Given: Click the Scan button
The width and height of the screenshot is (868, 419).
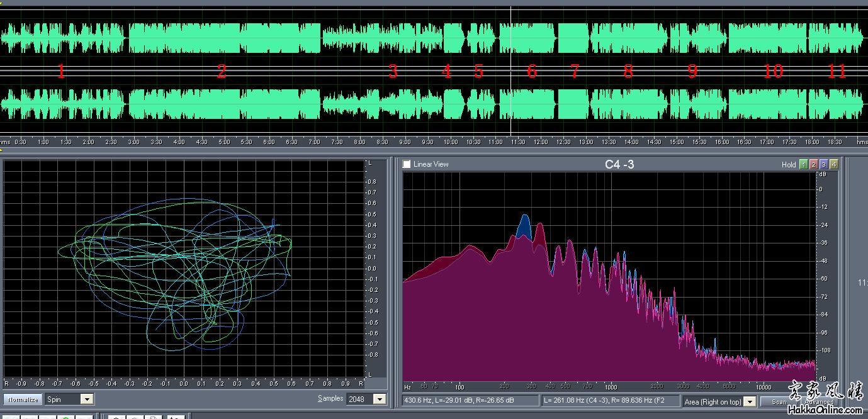Looking at the screenshot, I should coord(779,401).
